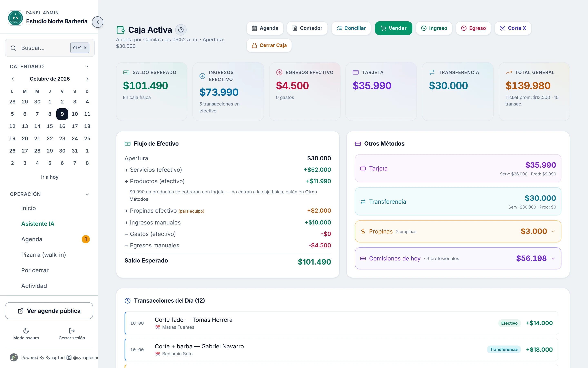The image size is (588, 368).
Task: Open the Agenda toolbar button
Action: point(265,28)
